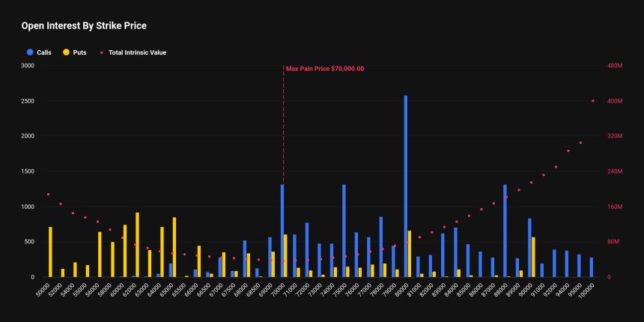
Task: Click the Max Pain Price $70,000.00 label
Action: point(325,69)
